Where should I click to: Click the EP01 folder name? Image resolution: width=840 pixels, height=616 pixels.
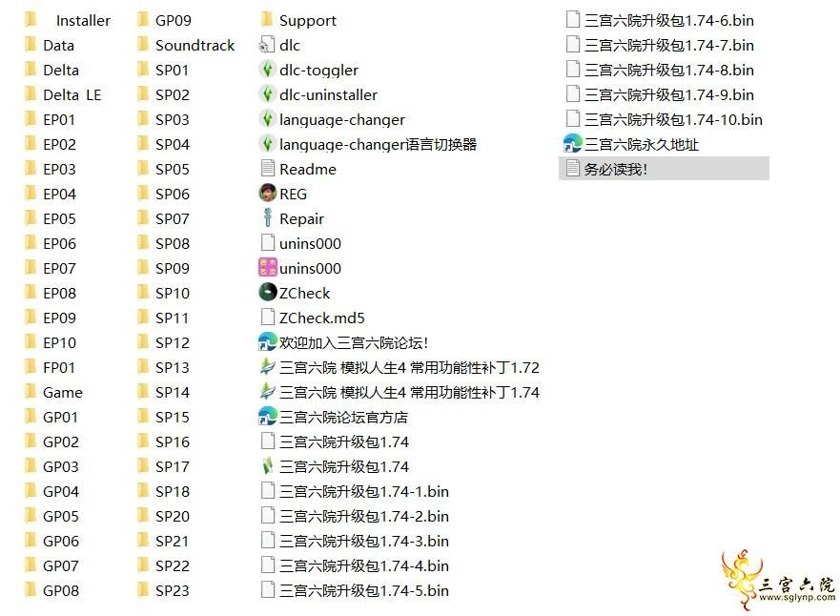(59, 119)
